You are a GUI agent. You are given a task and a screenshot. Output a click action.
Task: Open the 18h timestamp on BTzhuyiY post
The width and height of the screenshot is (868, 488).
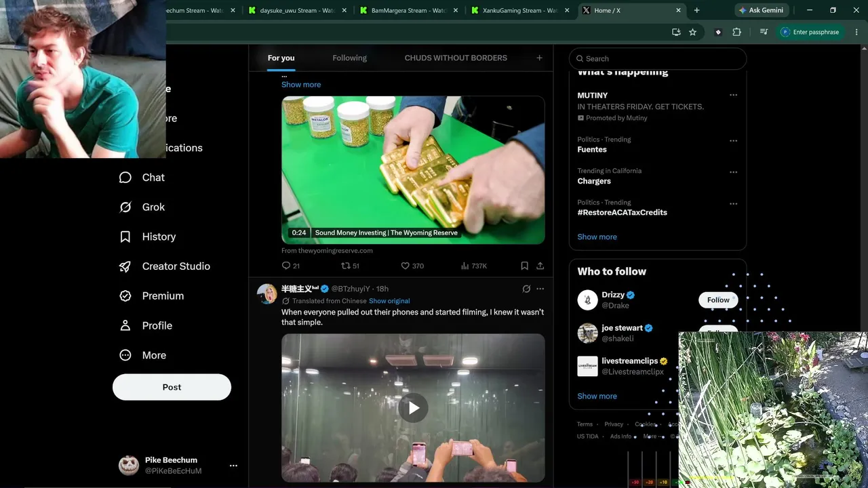[382, 289]
